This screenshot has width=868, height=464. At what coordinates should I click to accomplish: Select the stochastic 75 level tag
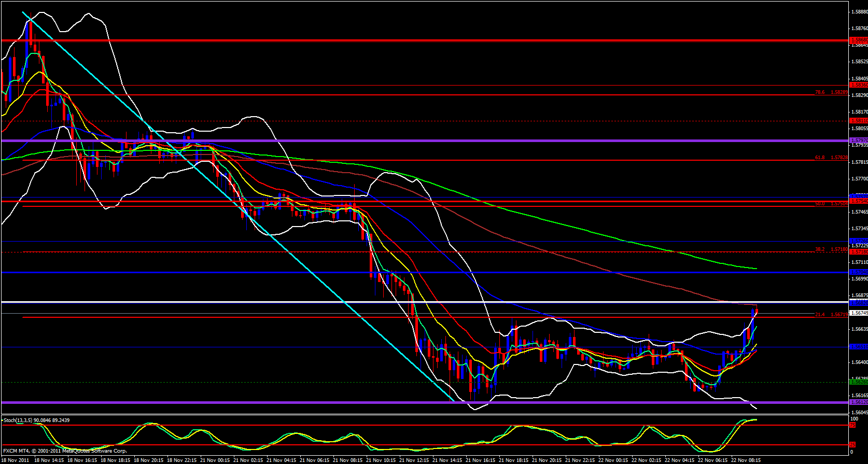tap(852, 425)
